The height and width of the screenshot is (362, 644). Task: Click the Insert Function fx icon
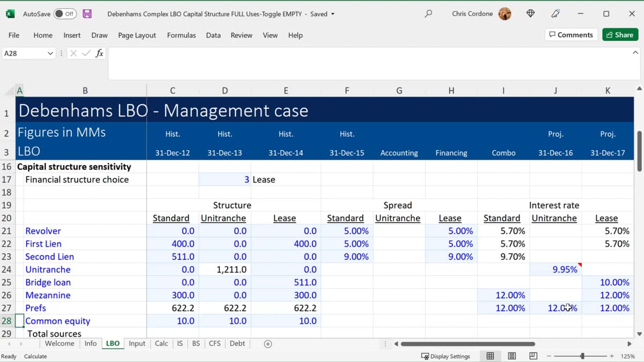pyautogui.click(x=99, y=54)
